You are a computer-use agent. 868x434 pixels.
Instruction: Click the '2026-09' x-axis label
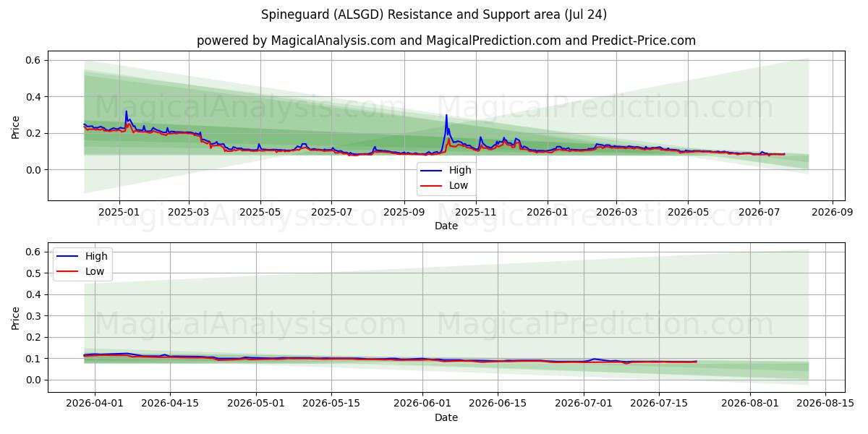coord(832,213)
